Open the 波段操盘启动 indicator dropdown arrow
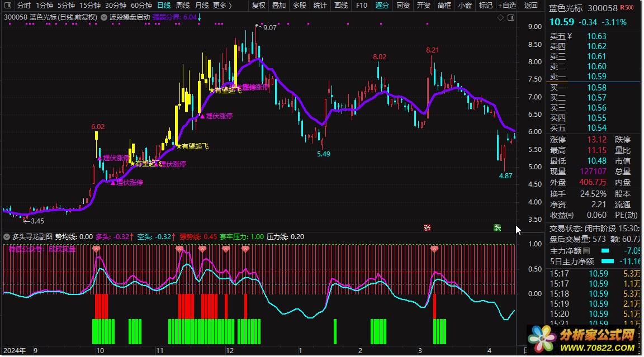The image size is (644, 357). tap(105, 17)
